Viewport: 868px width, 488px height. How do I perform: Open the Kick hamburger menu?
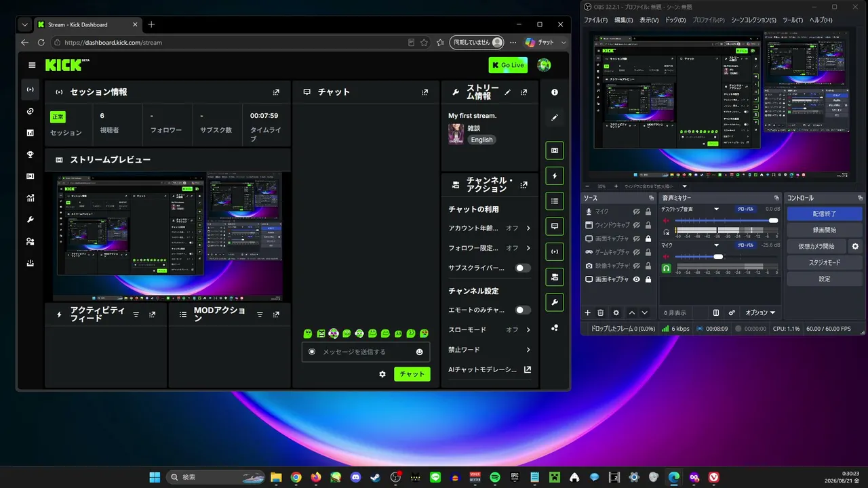(x=32, y=65)
